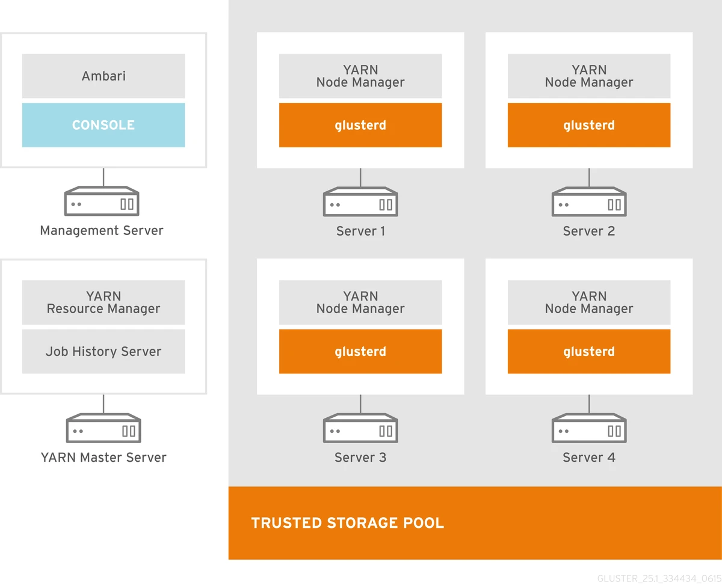Select the Server 1 hardware icon
Viewport: 722px width, 588px height.
click(360, 201)
